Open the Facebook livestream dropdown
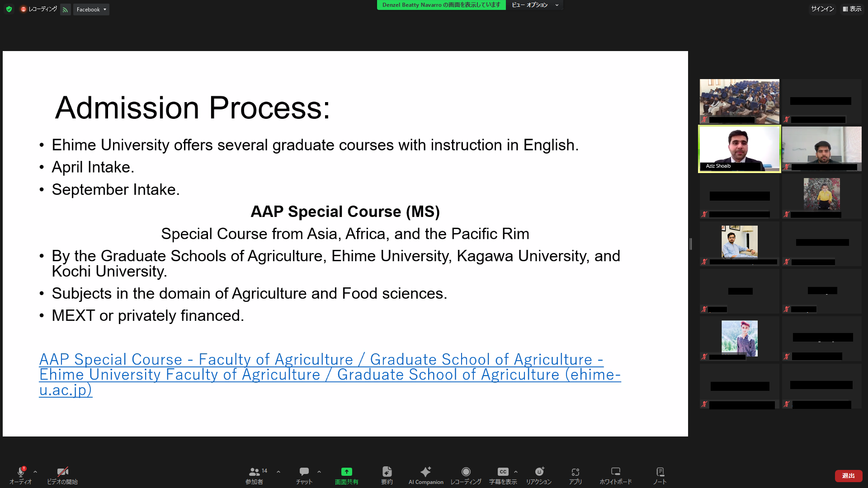 pyautogui.click(x=91, y=9)
